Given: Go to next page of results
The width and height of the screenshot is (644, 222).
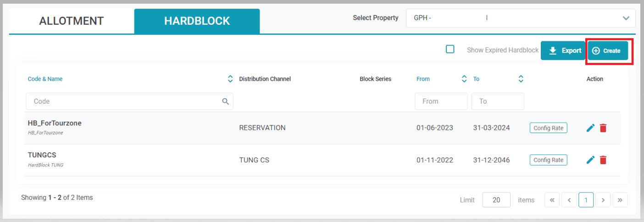Looking at the screenshot, I should click(x=603, y=200).
